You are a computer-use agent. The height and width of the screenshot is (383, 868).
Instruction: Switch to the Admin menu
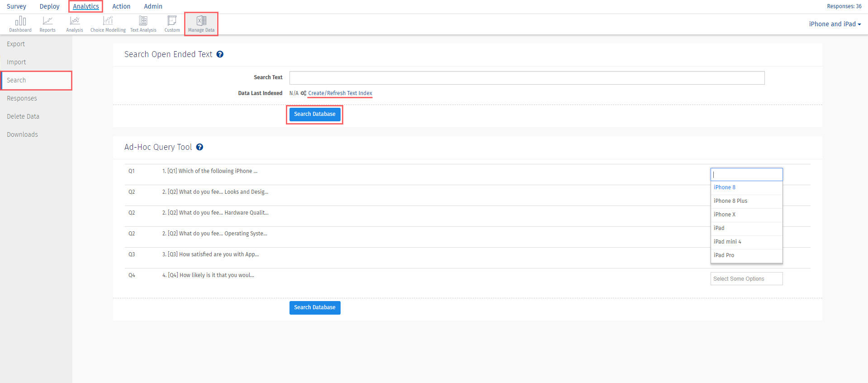[x=153, y=6]
